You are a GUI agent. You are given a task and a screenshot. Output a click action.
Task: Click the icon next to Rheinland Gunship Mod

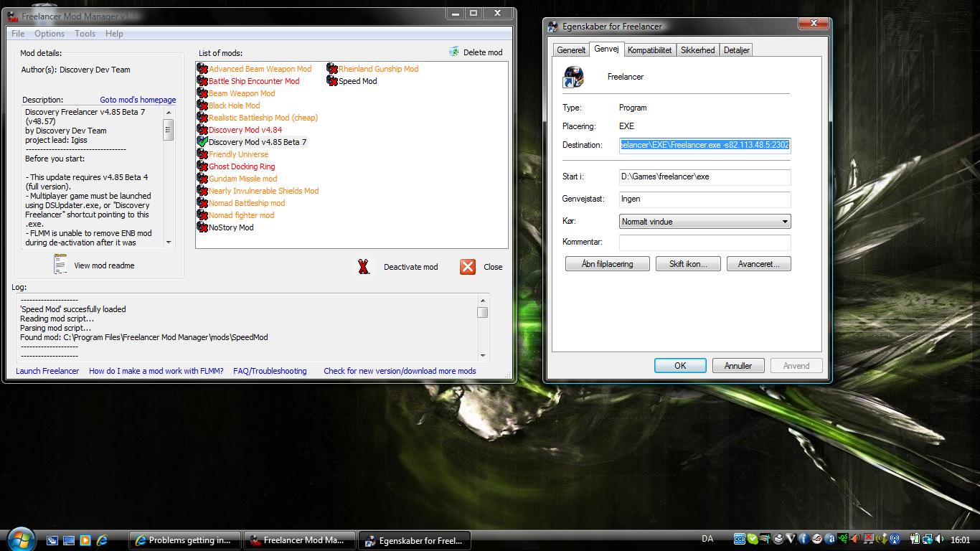pos(332,69)
